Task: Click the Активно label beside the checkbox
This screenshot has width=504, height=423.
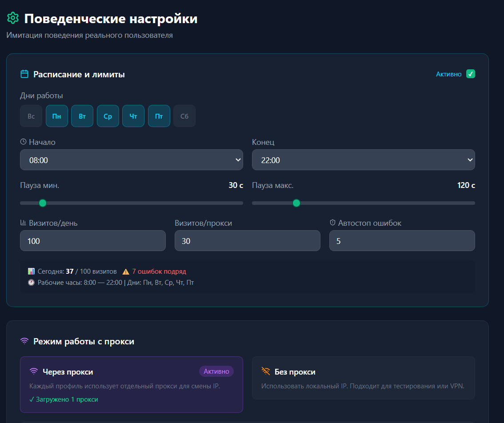Action: coord(449,74)
